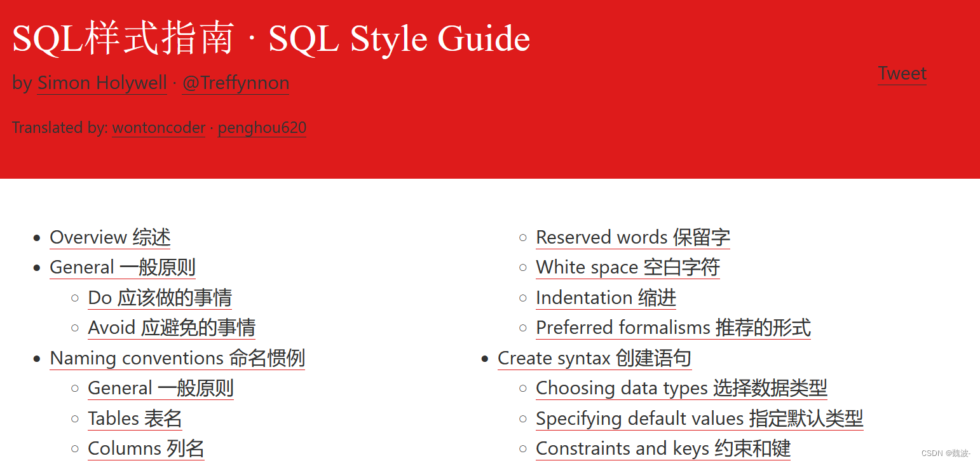Open Avoid 应避免的事情 section
The image size is (980, 463).
pos(172,328)
